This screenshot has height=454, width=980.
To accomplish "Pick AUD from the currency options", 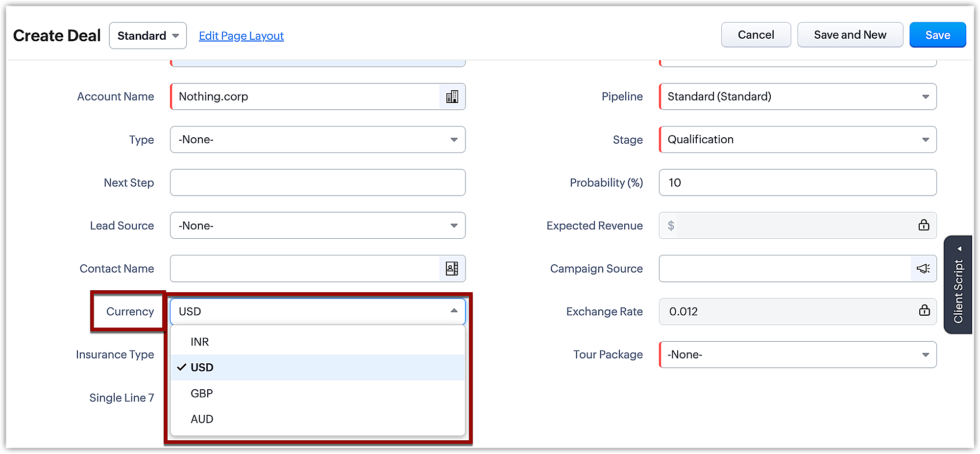I will 202,419.
